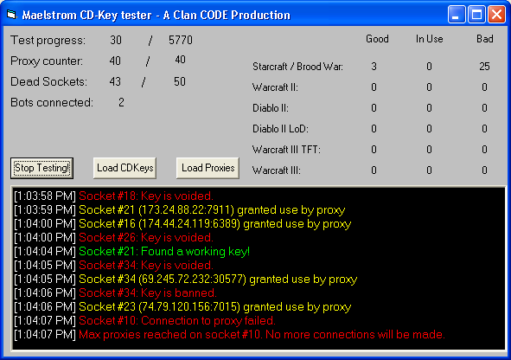Viewport: 511px width, 360px height.
Task: Click the Starcraft Good count 3
Action: pos(374,66)
